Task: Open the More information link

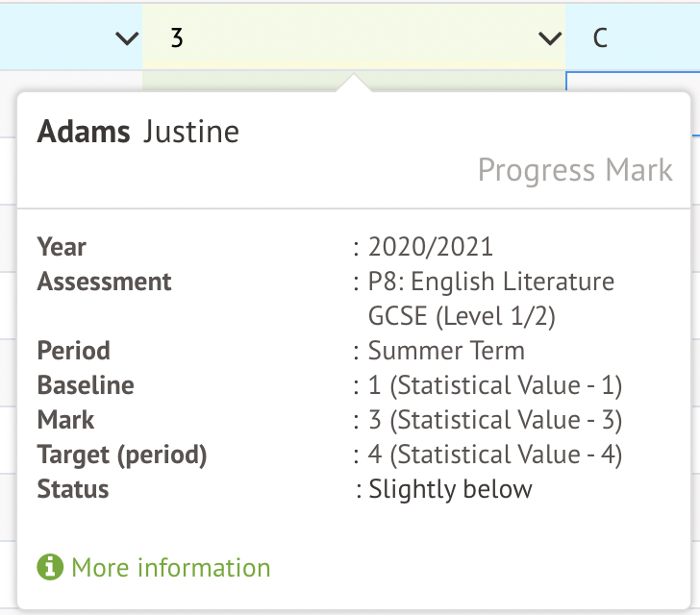Action: pos(170,568)
